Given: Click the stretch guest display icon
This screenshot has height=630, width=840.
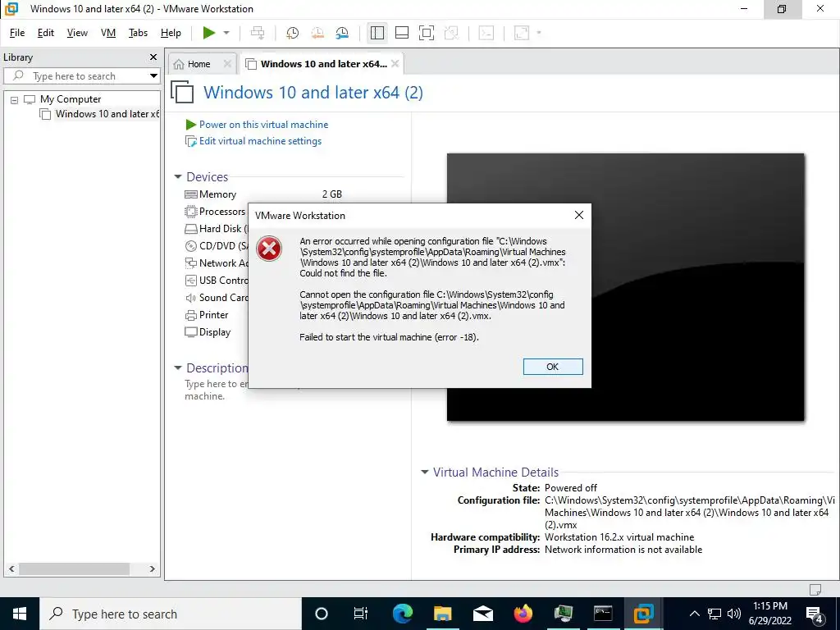Looking at the screenshot, I should pyautogui.click(x=521, y=33).
